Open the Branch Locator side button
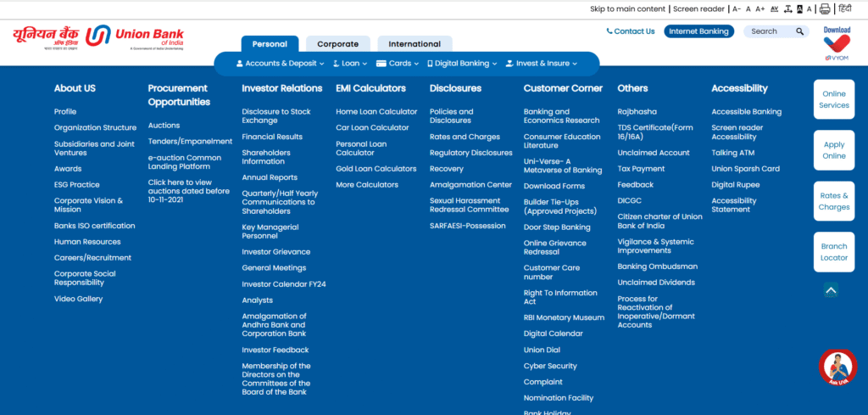Image resolution: width=868 pixels, height=415 pixels. 834,252
